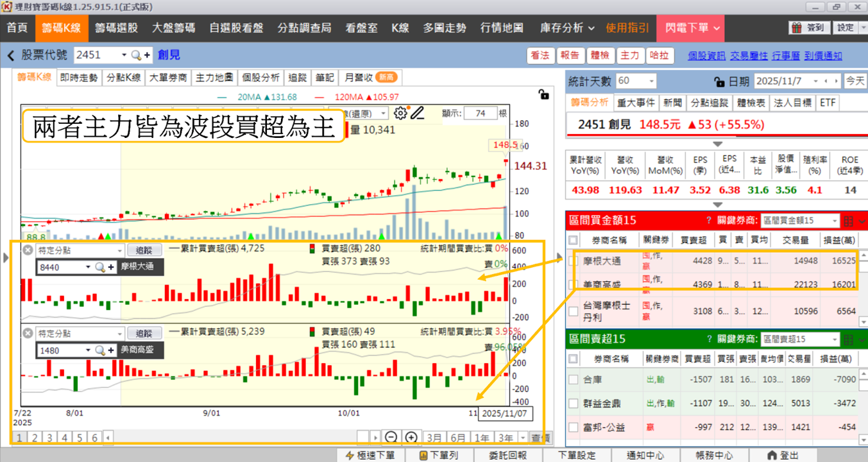Open chart settings gear icon
868x462 pixels.
[x=401, y=114]
